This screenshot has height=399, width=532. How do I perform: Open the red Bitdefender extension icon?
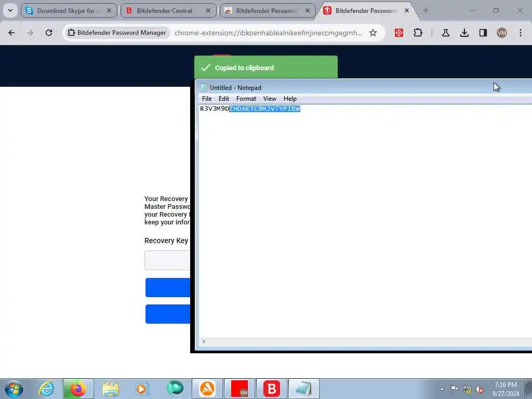tap(399, 33)
